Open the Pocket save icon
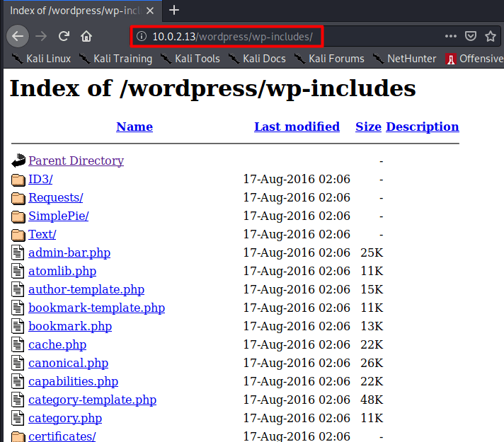Image resolution: width=504 pixels, height=442 pixels. point(471,36)
